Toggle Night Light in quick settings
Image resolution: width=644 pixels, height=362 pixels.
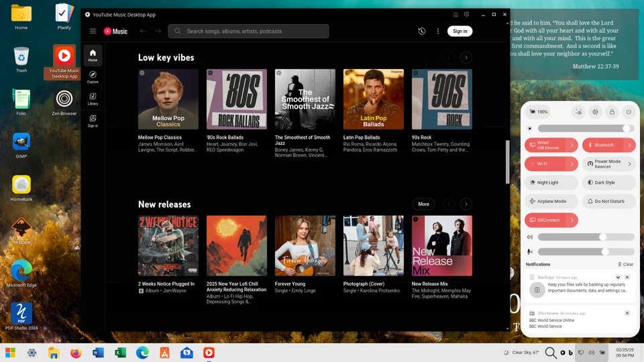(551, 182)
